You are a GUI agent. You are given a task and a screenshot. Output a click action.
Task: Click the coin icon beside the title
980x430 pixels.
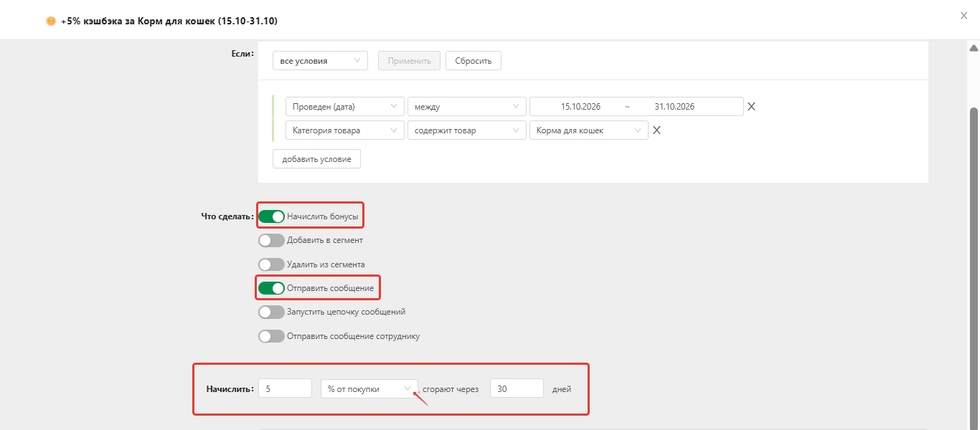tap(51, 21)
